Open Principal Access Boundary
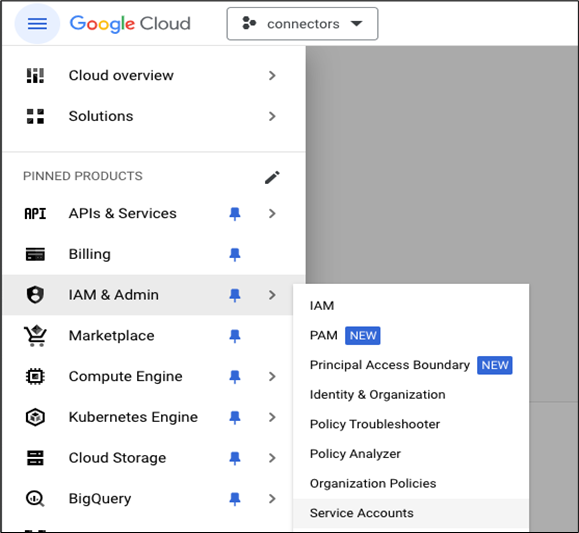 pos(390,365)
